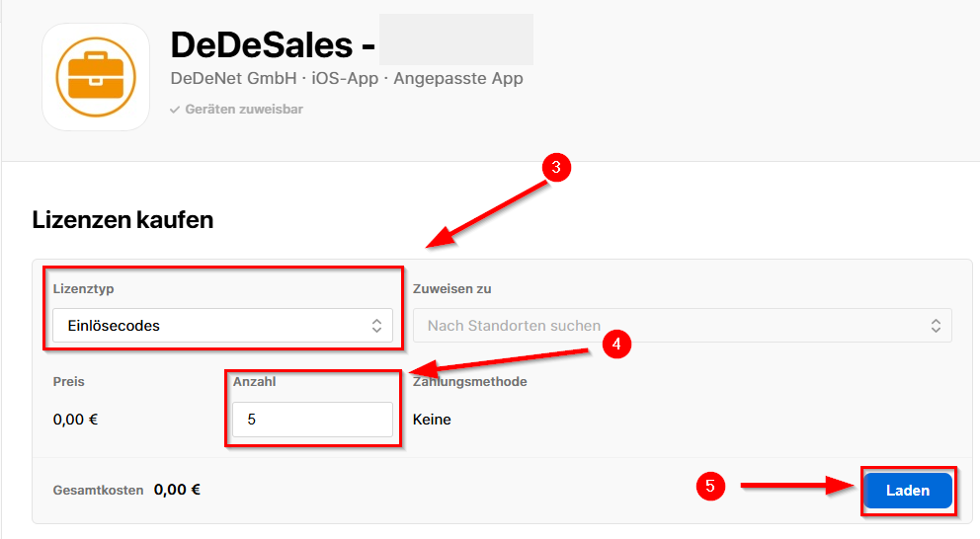Click the chevron arrows in the Zuweisen zu selector
The image size is (980, 539).
[x=936, y=326]
